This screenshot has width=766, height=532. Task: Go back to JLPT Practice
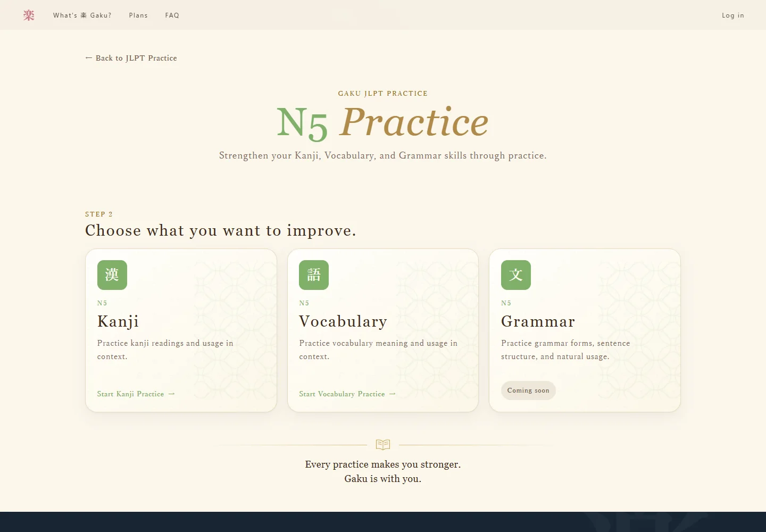(131, 58)
